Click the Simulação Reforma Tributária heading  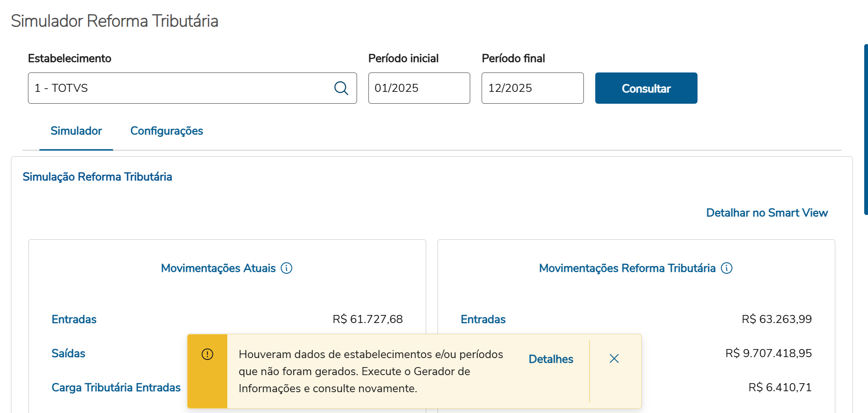click(x=98, y=177)
